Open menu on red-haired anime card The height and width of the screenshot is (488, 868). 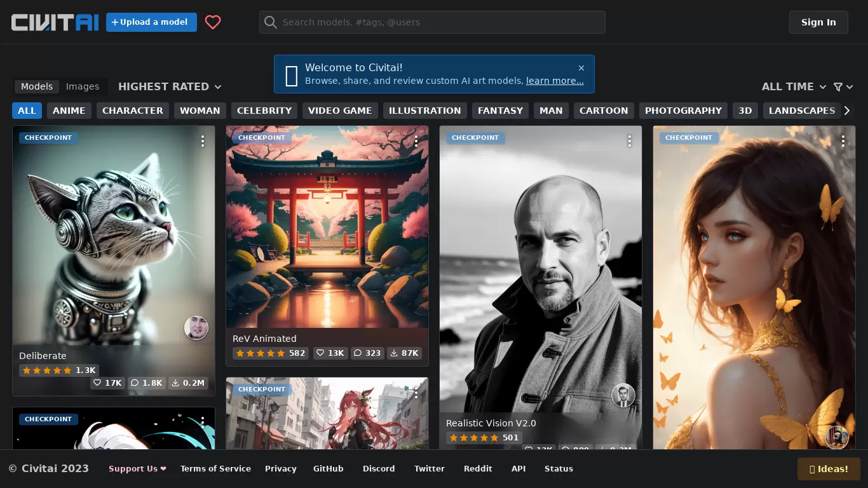point(416,393)
